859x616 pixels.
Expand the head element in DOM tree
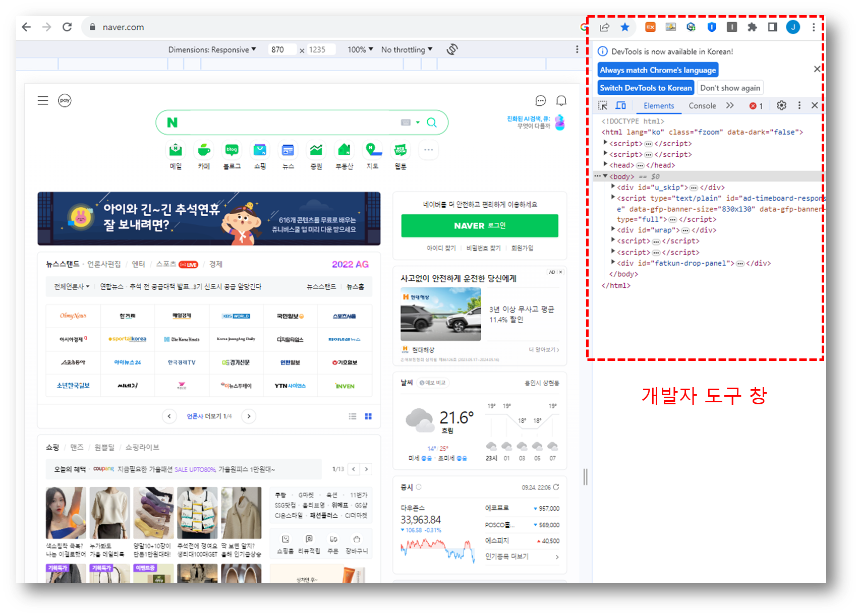tap(605, 164)
